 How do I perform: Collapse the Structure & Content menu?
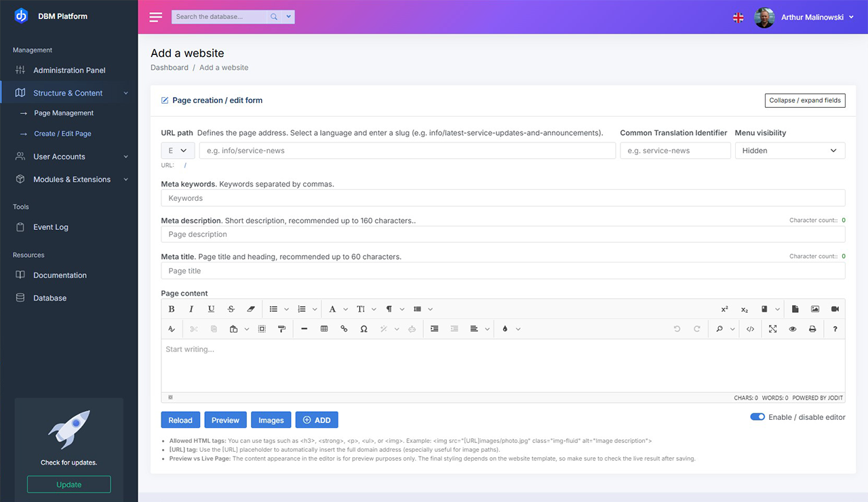[68, 93]
